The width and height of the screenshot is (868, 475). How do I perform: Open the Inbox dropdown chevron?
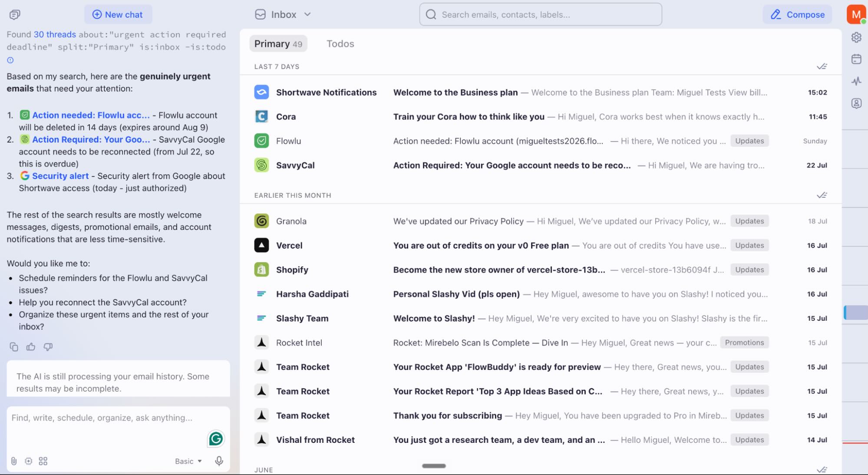coord(307,14)
